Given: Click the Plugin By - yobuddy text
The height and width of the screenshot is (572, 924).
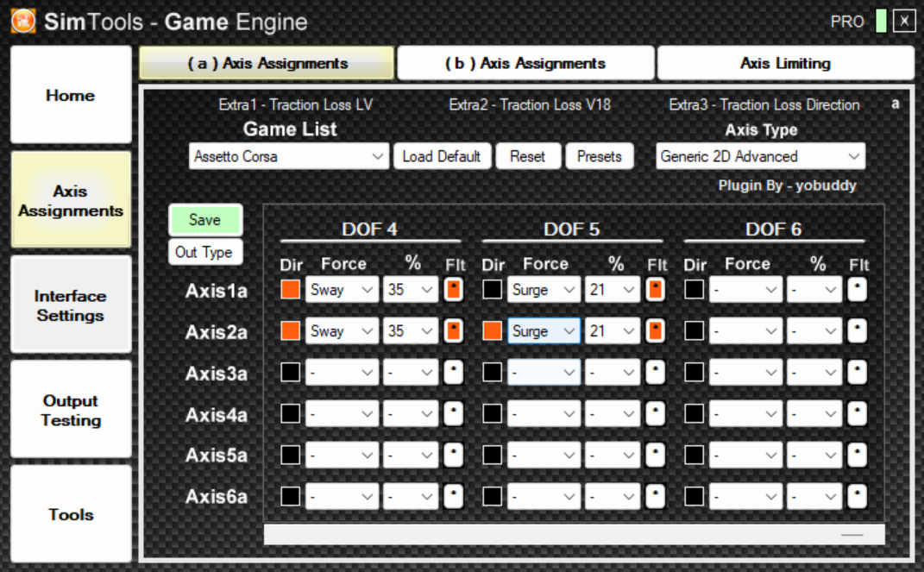Looking at the screenshot, I should 787,185.
